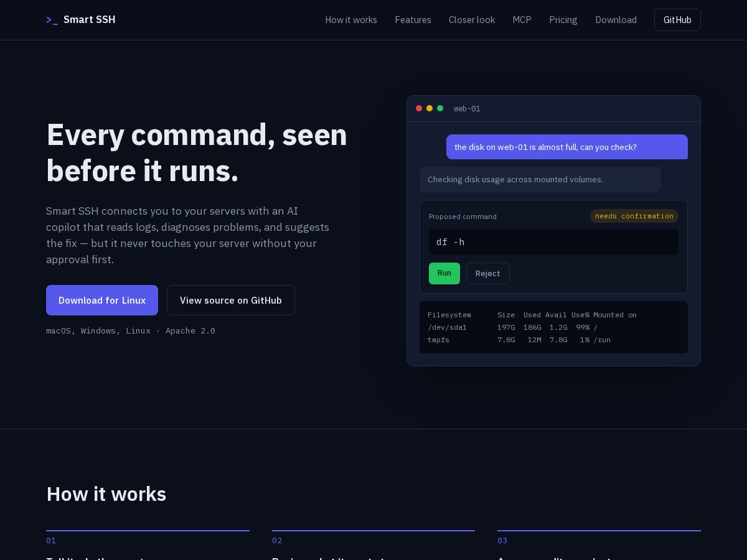Click step number 02
The height and width of the screenshot is (560, 747).
(x=277, y=540)
